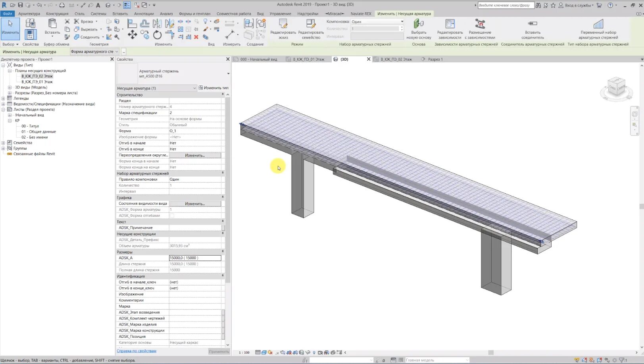Collapse the КР sheet group node

(x=10, y=121)
